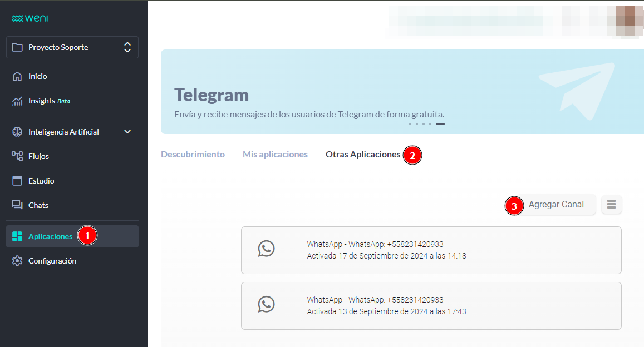Switch to the Descubrimiento tab
Screen dimensions: 644x347
pos(193,155)
